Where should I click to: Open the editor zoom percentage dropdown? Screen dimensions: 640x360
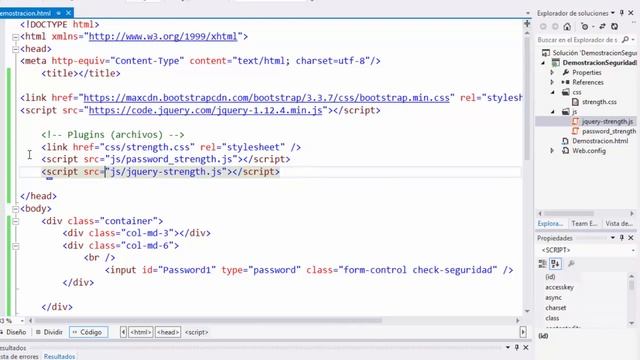click(22, 321)
